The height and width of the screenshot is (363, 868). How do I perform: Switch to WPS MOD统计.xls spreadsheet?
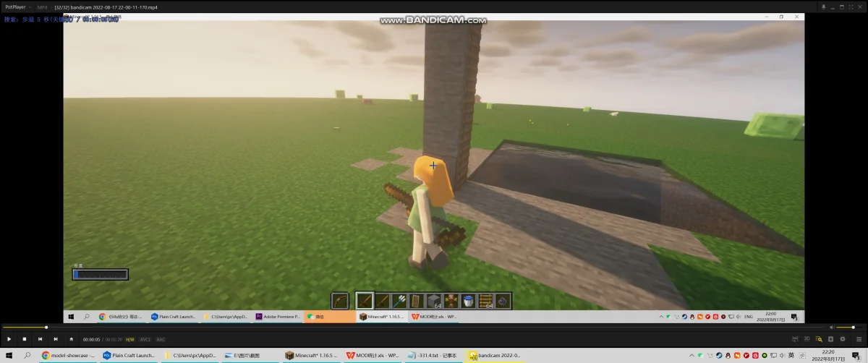pos(373,355)
